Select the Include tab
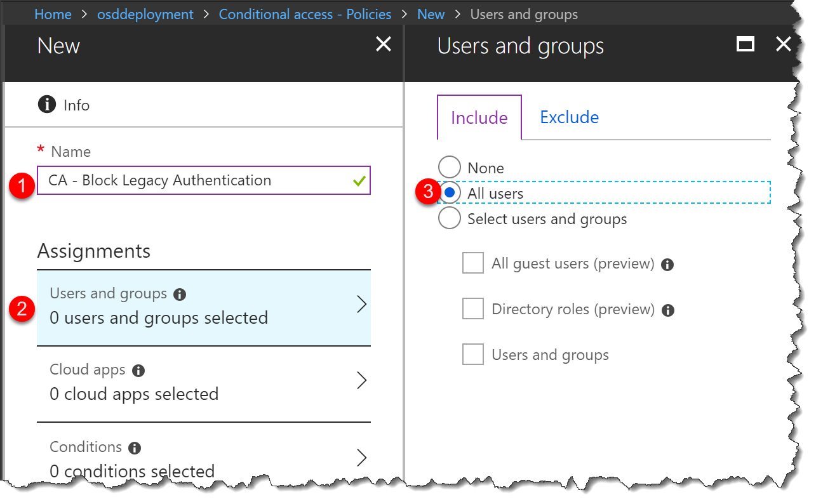This screenshot has height=504, width=816. [x=478, y=117]
